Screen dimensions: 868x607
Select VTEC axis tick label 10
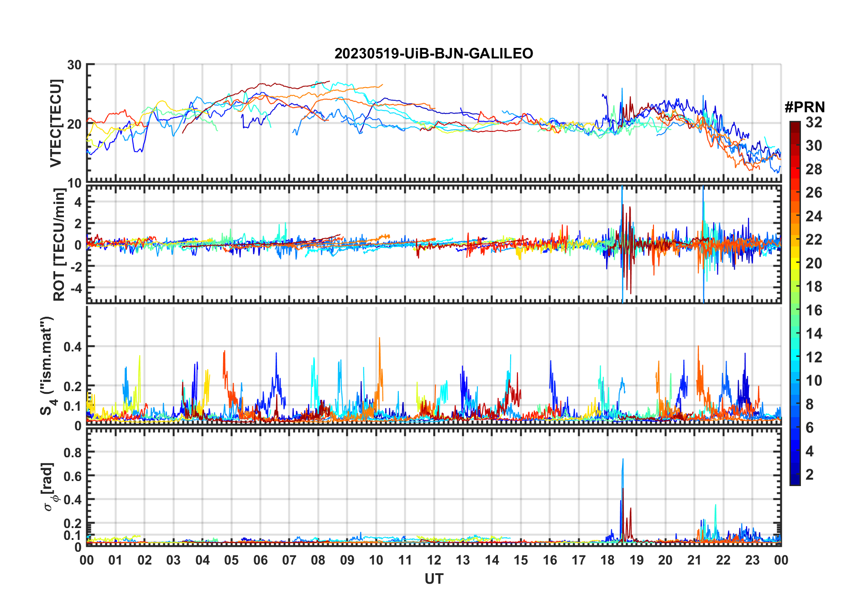tap(74, 183)
